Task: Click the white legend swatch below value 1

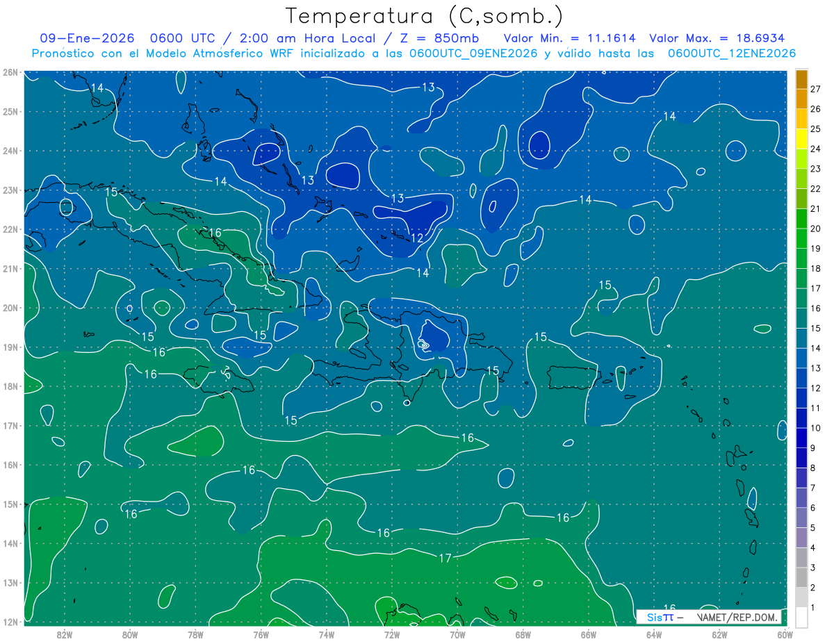Action: point(801,617)
